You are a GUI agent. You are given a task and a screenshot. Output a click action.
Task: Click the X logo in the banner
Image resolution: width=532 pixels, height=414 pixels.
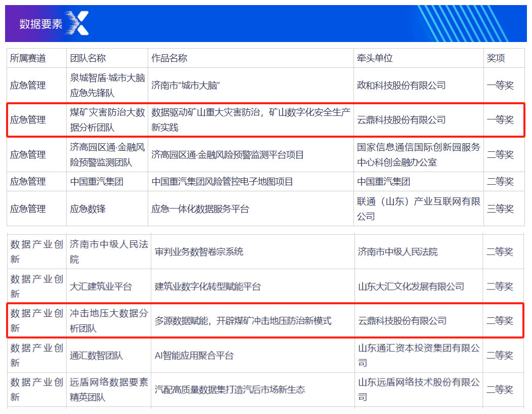tap(77, 23)
